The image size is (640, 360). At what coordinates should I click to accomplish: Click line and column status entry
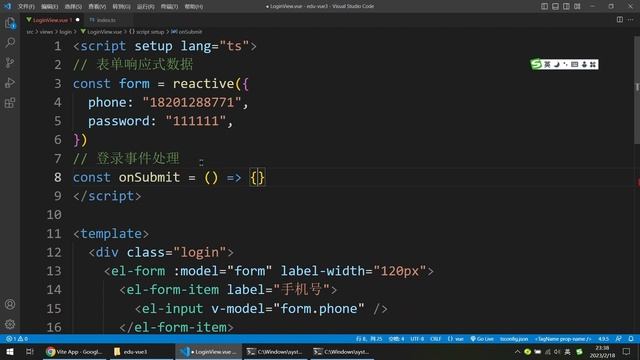(x=369, y=339)
